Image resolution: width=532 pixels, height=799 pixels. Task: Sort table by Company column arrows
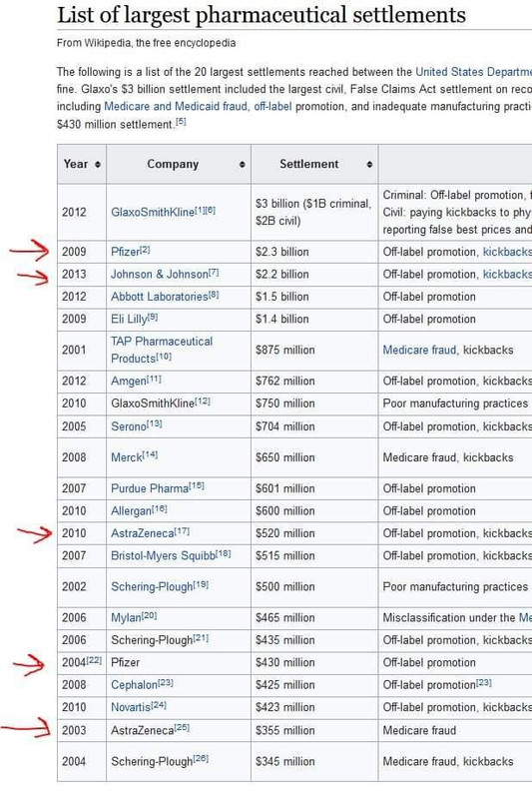(243, 165)
